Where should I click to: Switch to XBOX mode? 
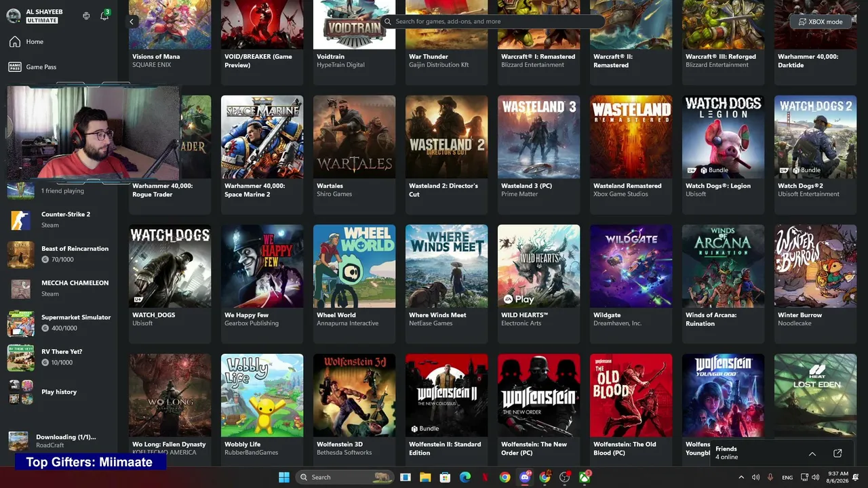pos(821,22)
